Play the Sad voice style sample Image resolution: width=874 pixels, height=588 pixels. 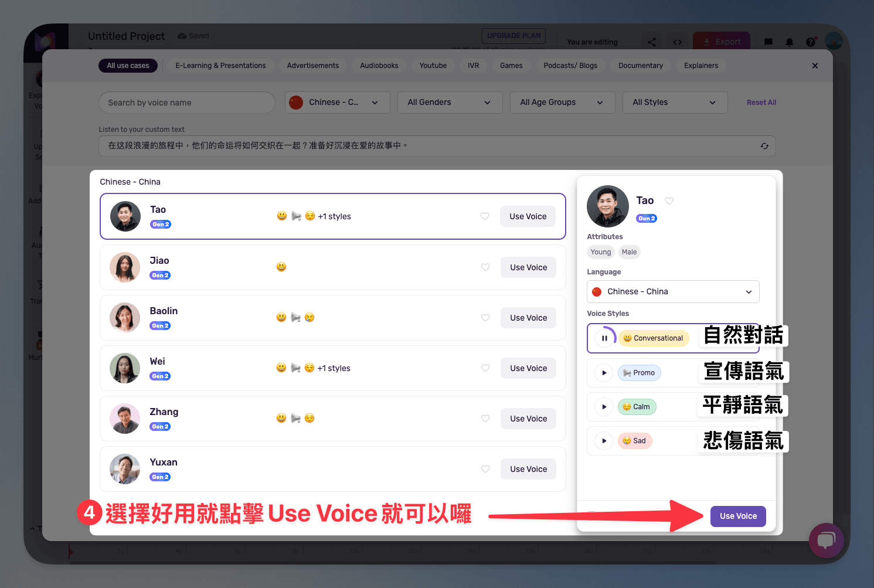[x=604, y=441]
